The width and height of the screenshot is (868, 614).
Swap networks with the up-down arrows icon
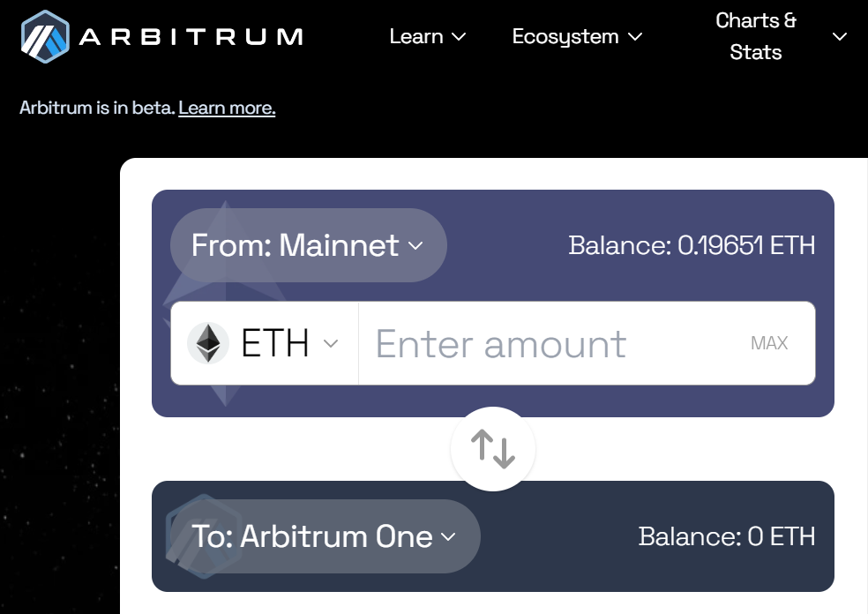(x=493, y=449)
